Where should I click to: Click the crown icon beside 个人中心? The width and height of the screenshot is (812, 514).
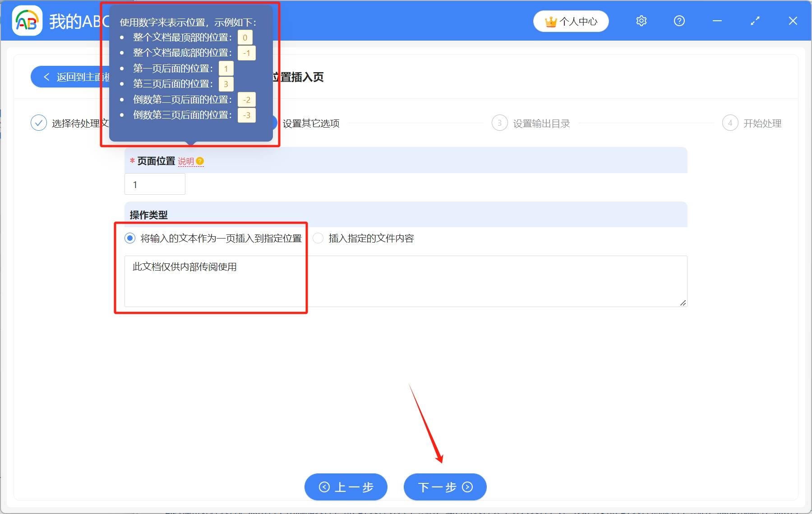pyautogui.click(x=551, y=20)
